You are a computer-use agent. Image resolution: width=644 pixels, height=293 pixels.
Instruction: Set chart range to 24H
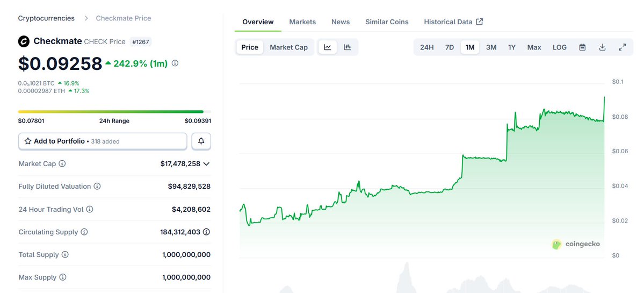tap(426, 47)
